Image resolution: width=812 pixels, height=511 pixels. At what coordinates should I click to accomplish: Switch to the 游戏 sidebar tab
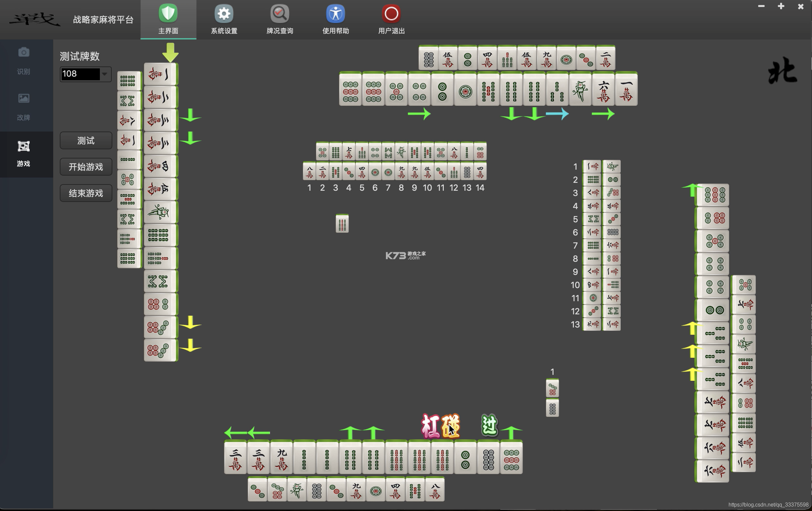click(24, 154)
